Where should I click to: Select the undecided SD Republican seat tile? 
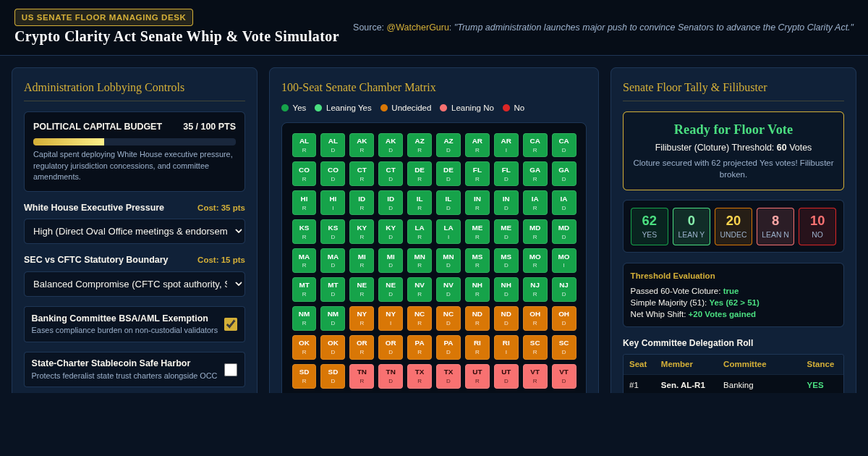(304, 376)
